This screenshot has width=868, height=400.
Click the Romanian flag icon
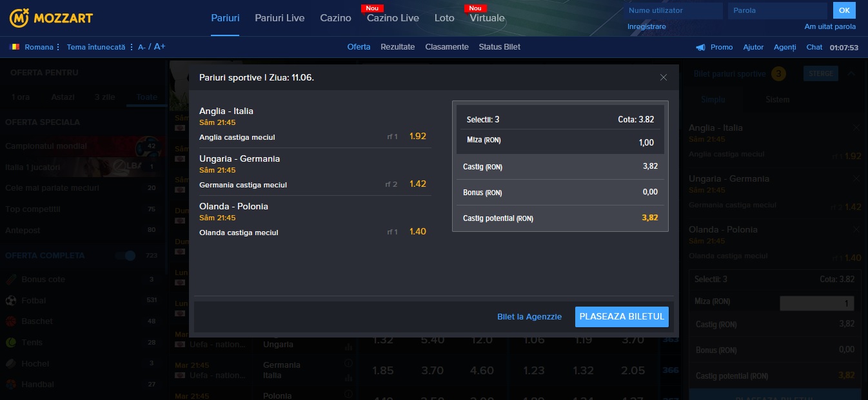14,47
